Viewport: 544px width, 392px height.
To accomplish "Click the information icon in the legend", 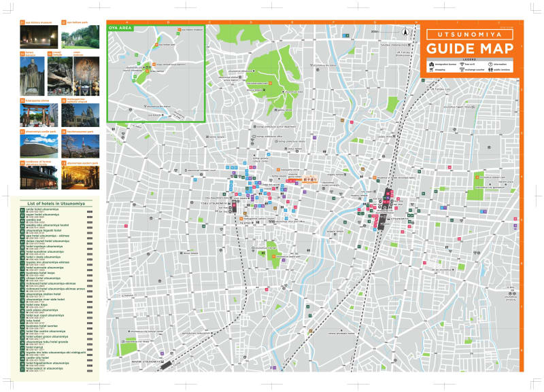I will 490,65.
